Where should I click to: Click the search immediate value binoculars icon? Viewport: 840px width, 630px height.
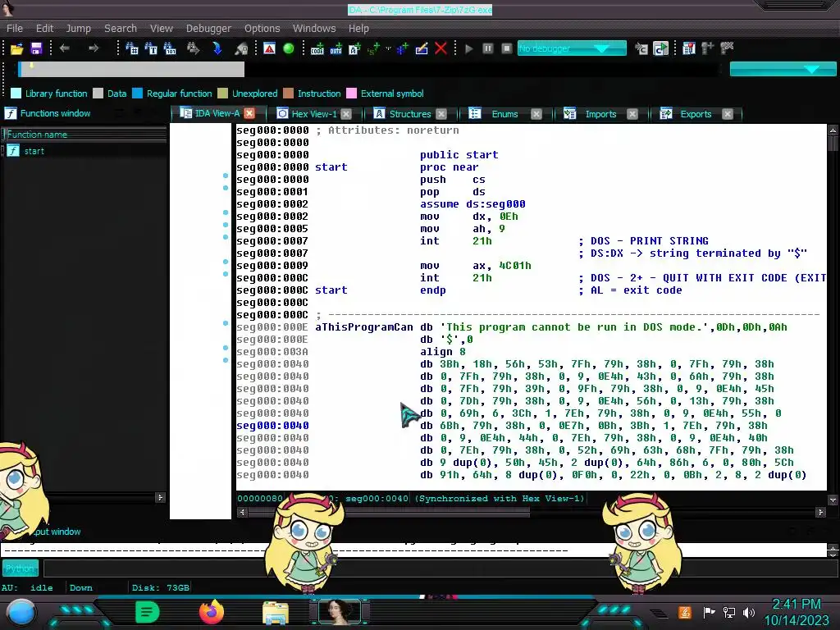(132, 48)
